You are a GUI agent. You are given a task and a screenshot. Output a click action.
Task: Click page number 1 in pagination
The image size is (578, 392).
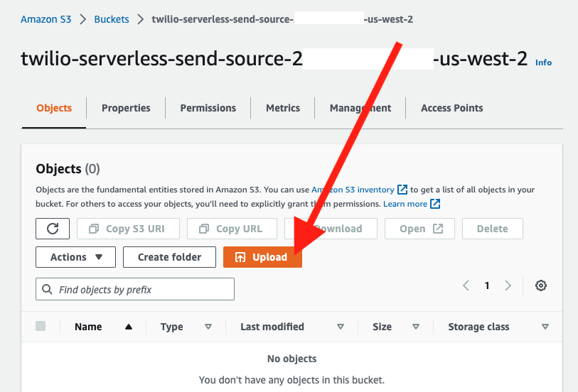[487, 285]
